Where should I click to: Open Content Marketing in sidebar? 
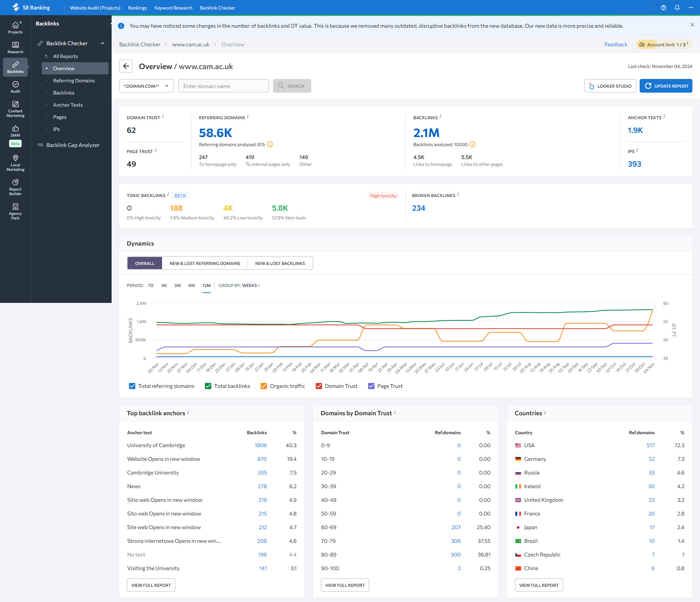point(15,109)
